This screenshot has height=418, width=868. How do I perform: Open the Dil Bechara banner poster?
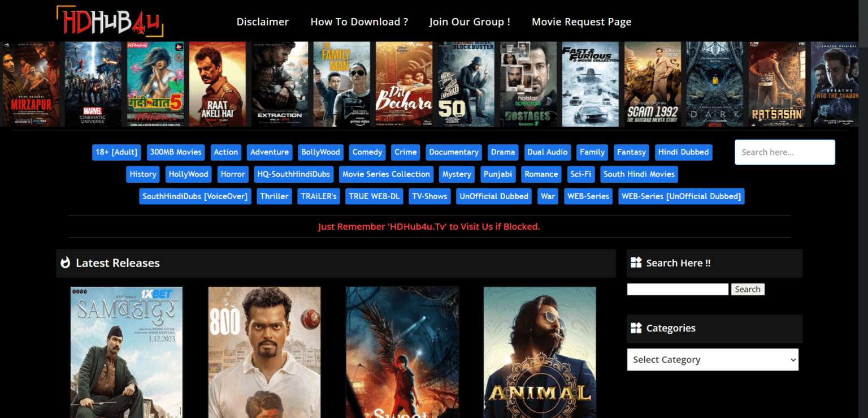coord(404,84)
